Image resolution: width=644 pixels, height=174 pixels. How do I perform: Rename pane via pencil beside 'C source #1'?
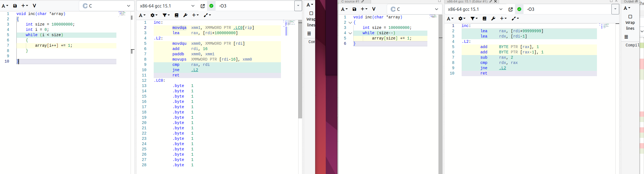point(363,1)
